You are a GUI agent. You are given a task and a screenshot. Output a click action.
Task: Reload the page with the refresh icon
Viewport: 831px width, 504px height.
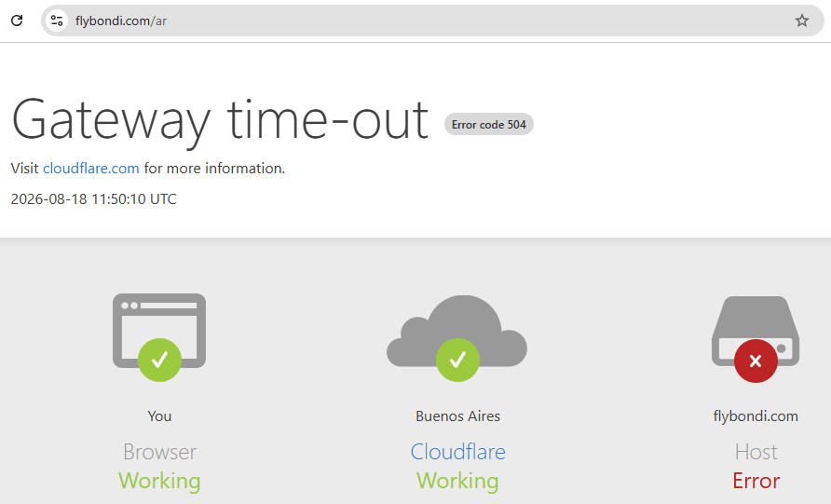pos(17,20)
